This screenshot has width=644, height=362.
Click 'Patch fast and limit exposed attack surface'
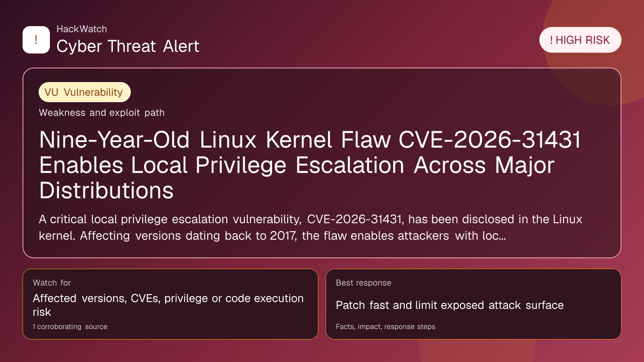(450, 305)
